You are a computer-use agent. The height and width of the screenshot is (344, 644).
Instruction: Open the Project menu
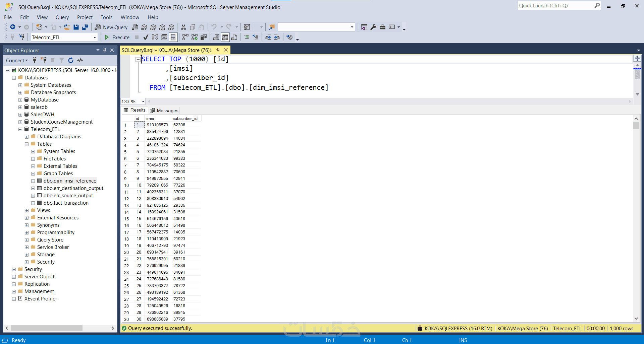[x=85, y=17]
